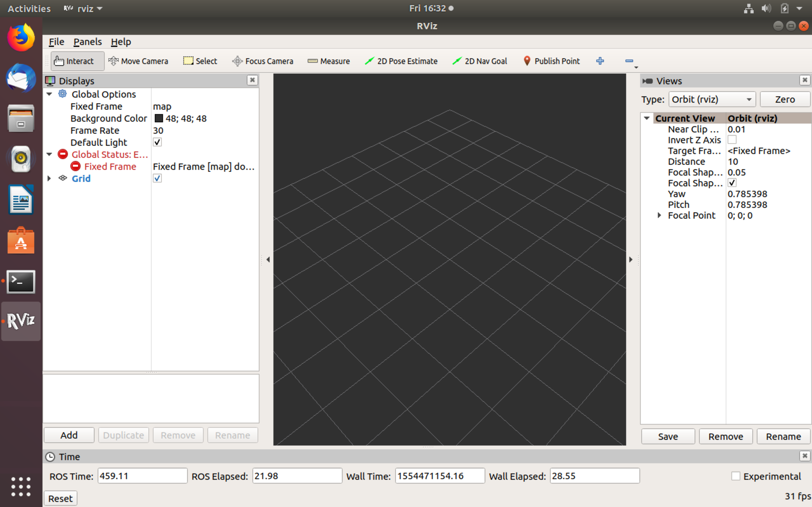Screen dimensions: 812x507
Task: Open the view Type dropdown Orbit (rviz)
Action: point(712,99)
